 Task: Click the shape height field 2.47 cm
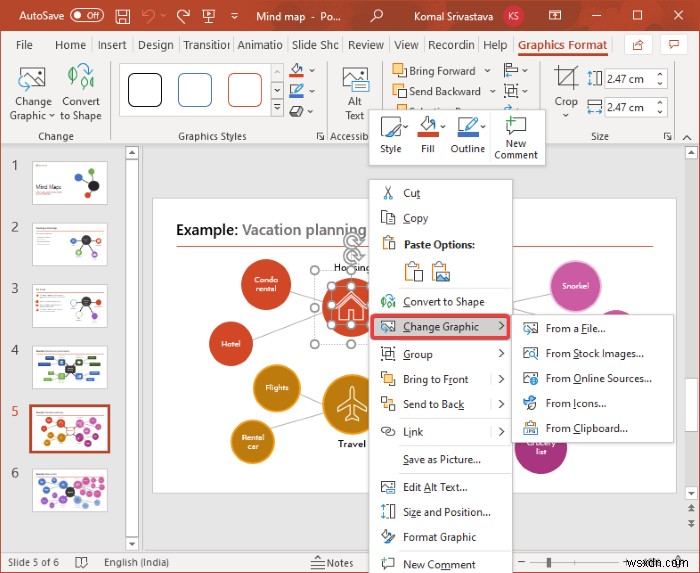coord(629,79)
